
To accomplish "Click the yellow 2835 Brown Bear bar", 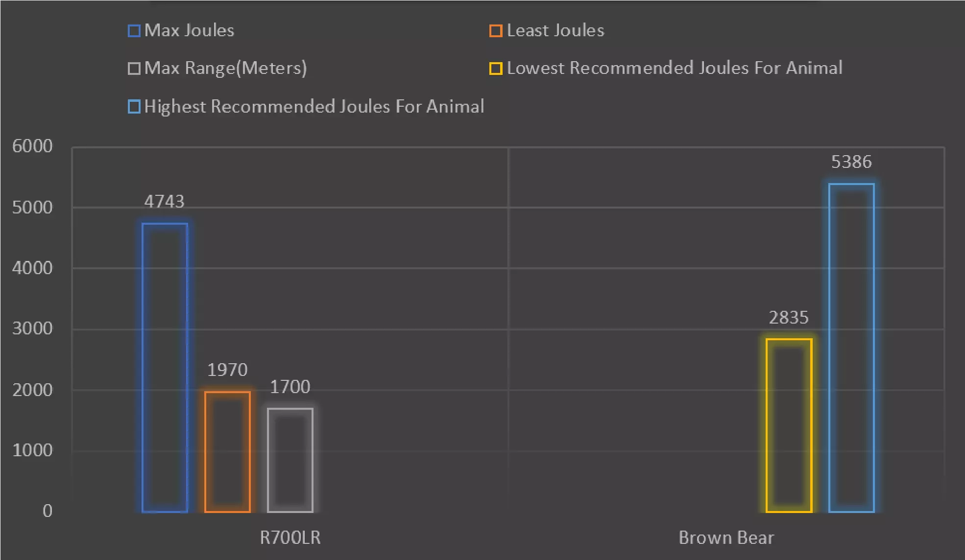I will pos(789,425).
